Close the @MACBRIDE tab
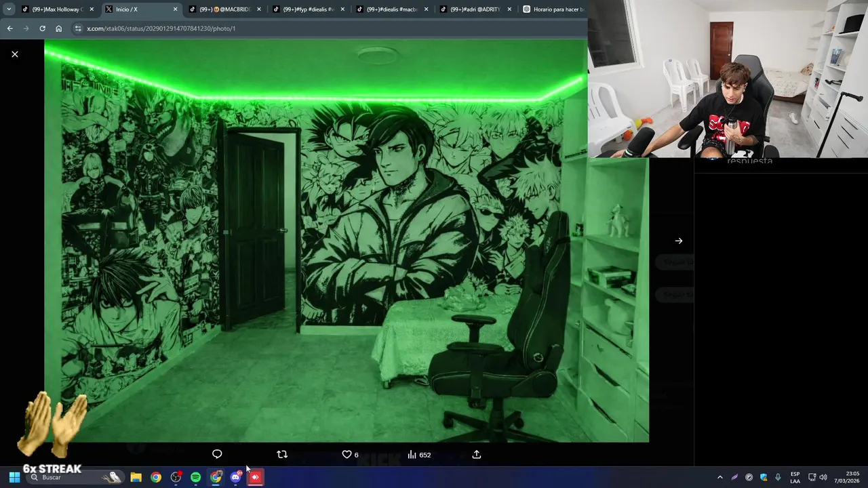Screen dimensions: 868x488 click(x=259, y=9)
